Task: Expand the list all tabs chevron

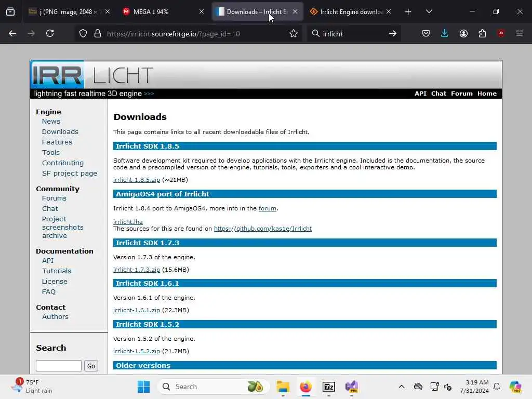Action: coord(429,11)
